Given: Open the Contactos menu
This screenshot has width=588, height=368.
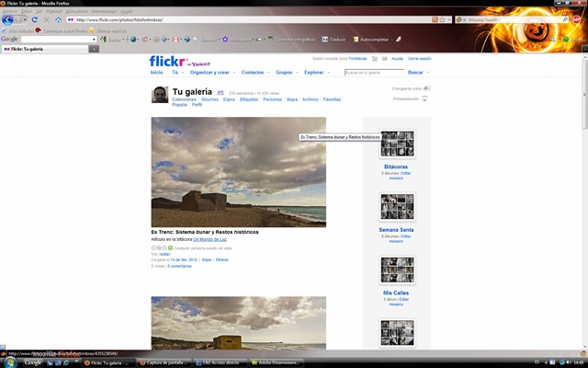Looking at the screenshot, I should coord(253,73).
